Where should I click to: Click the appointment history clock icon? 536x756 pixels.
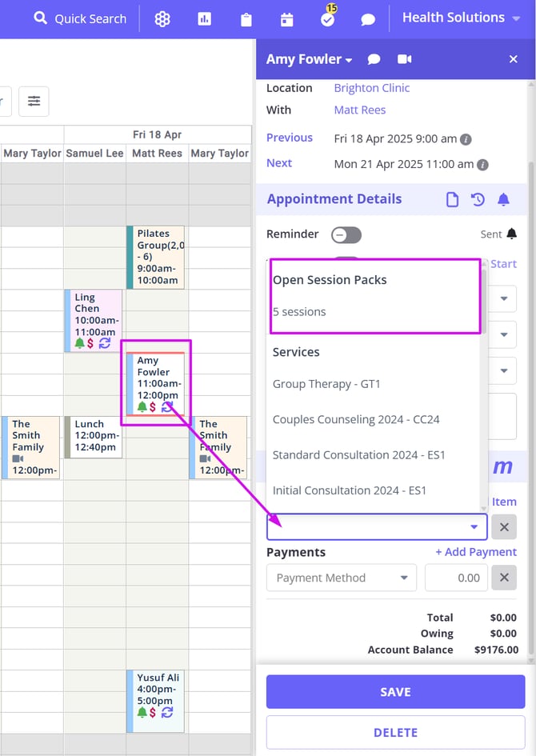tap(478, 199)
